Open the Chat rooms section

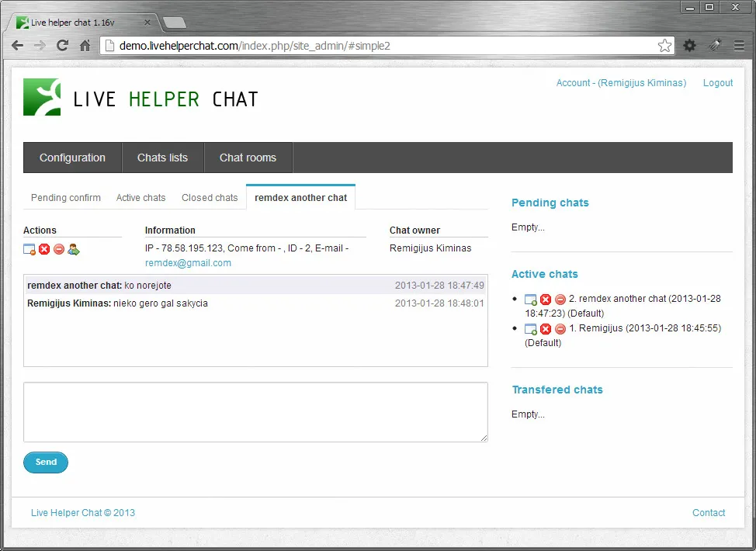(x=248, y=158)
